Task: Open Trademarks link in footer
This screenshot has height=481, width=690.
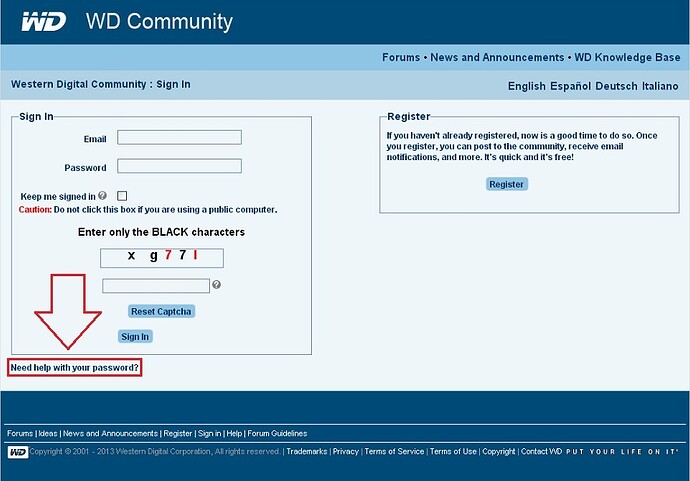Action: pos(307,452)
